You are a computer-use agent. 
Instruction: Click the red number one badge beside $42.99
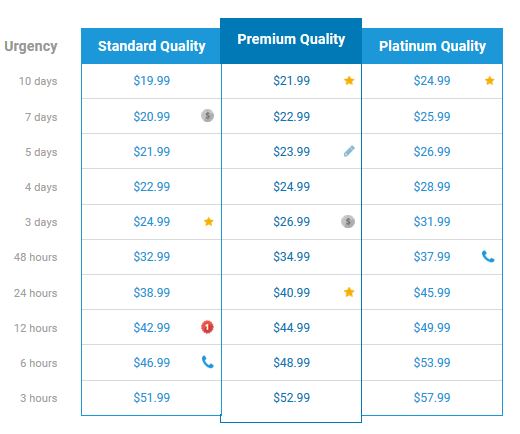click(x=207, y=327)
